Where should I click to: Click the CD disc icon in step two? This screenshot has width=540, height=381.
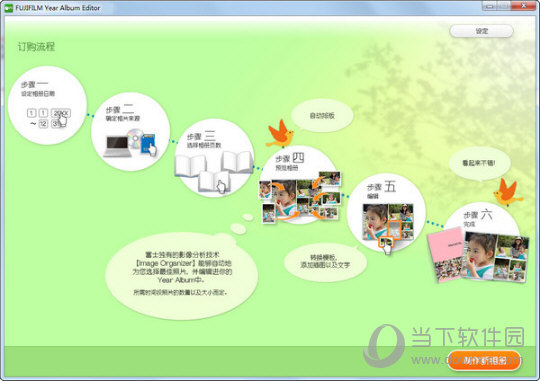click(135, 138)
